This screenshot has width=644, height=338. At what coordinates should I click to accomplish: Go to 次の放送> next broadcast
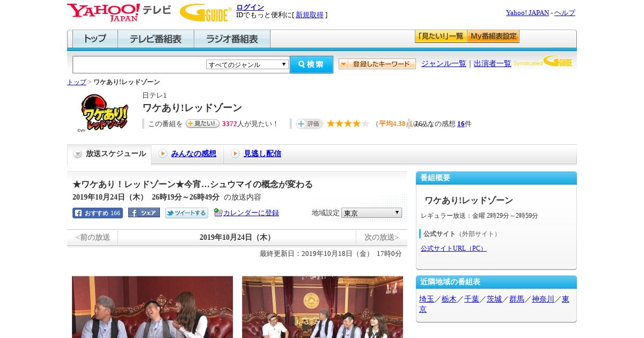pyautogui.click(x=382, y=237)
